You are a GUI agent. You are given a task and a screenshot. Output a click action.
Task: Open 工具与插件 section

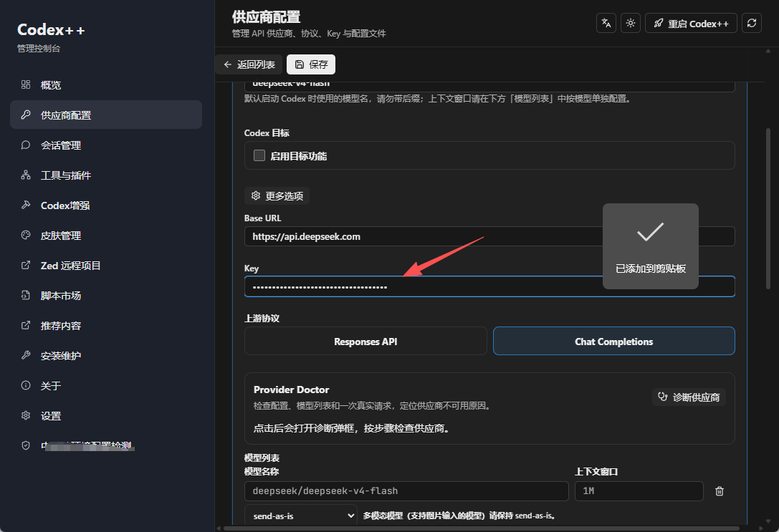[x=106, y=175]
